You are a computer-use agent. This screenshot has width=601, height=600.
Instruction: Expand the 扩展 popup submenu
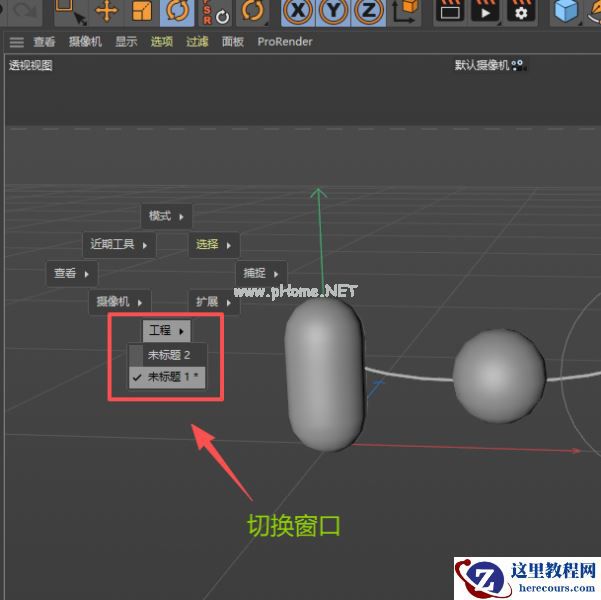(214, 302)
